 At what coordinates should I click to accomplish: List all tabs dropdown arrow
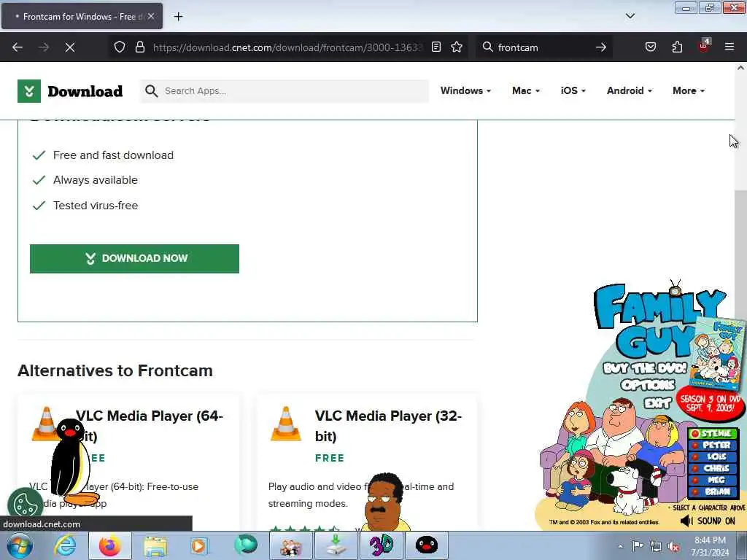point(630,16)
